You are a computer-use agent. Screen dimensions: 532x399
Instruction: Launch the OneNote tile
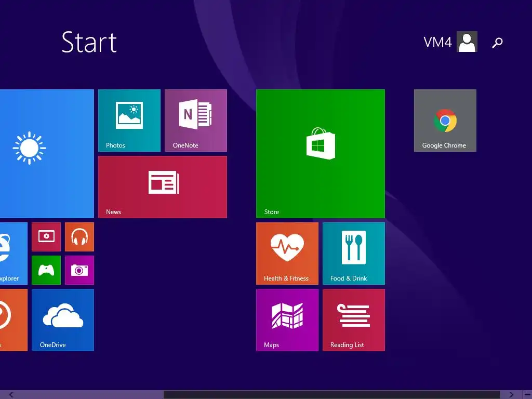click(x=196, y=121)
